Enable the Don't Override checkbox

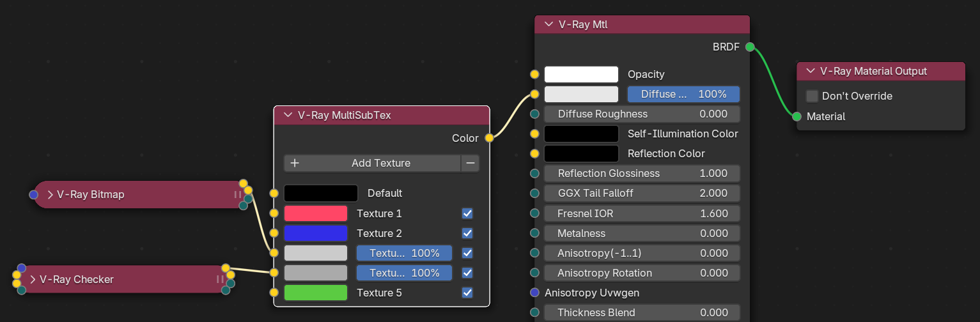812,96
